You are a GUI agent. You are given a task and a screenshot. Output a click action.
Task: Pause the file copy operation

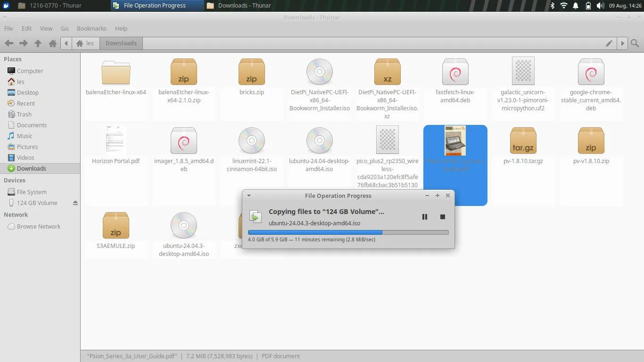tap(424, 217)
